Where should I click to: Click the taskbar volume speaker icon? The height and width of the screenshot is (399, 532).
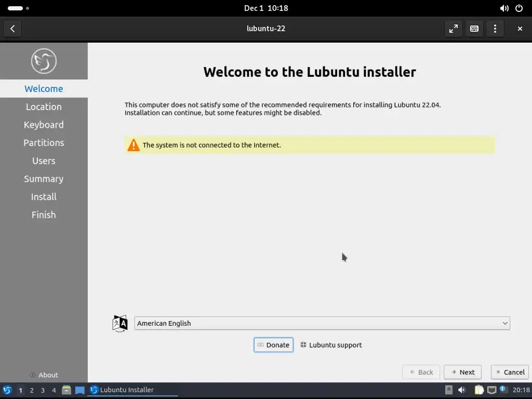462,390
